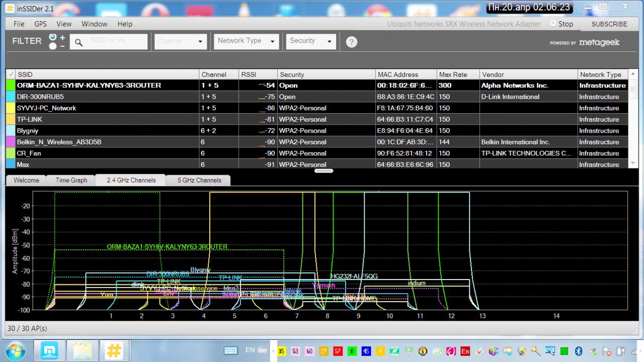Image resolution: width=644 pixels, height=362 pixels.
Task: Click the SSID or Vendor search field
Action: coord(117,41)
